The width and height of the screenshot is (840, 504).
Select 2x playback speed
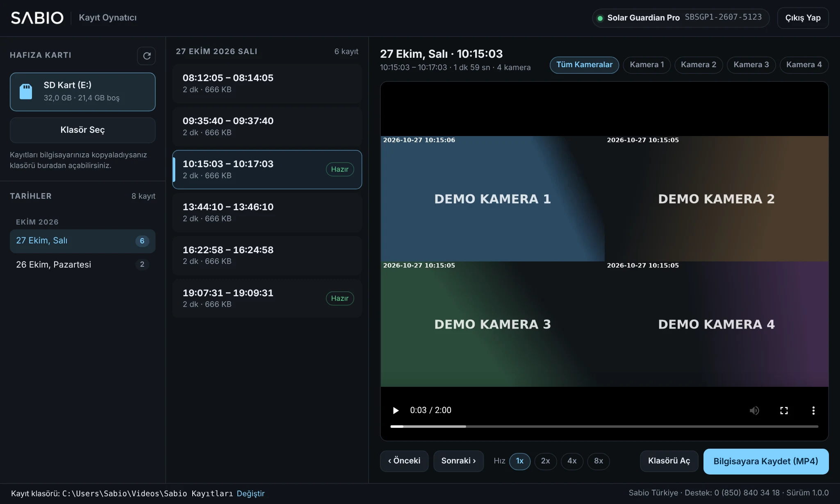click(x=546, y=461)
